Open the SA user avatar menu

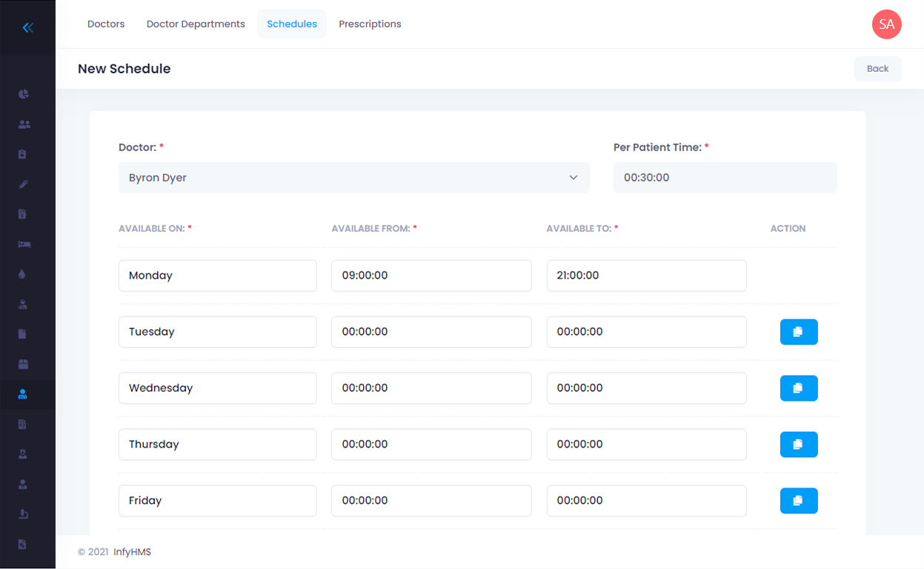point(886,24)
